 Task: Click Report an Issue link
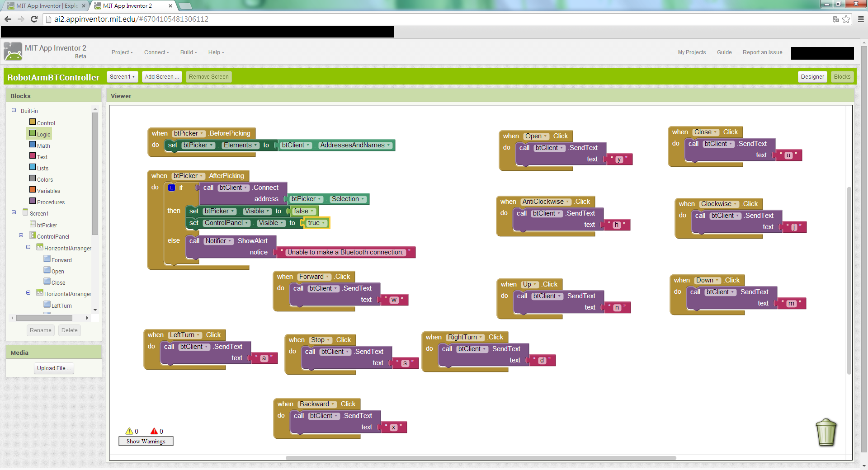click(x=762, y=52)
